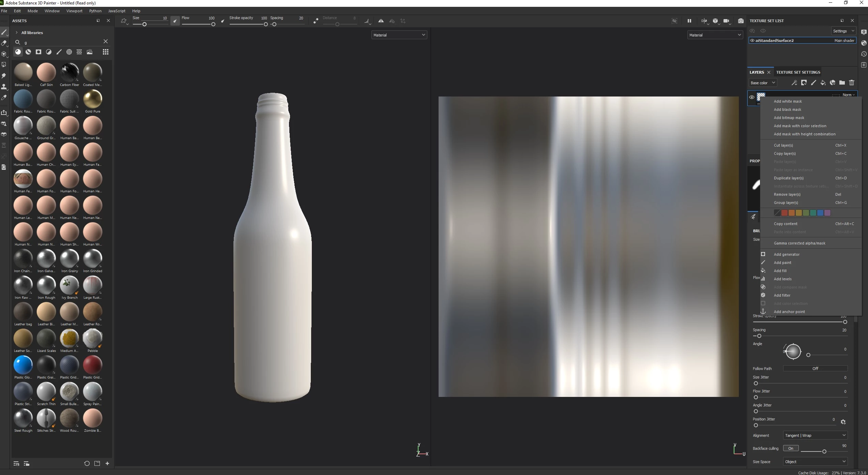Open the Alignment Tangent | Wrap dropdown
This screenshot has height=475, width=868.
(815, 435)
